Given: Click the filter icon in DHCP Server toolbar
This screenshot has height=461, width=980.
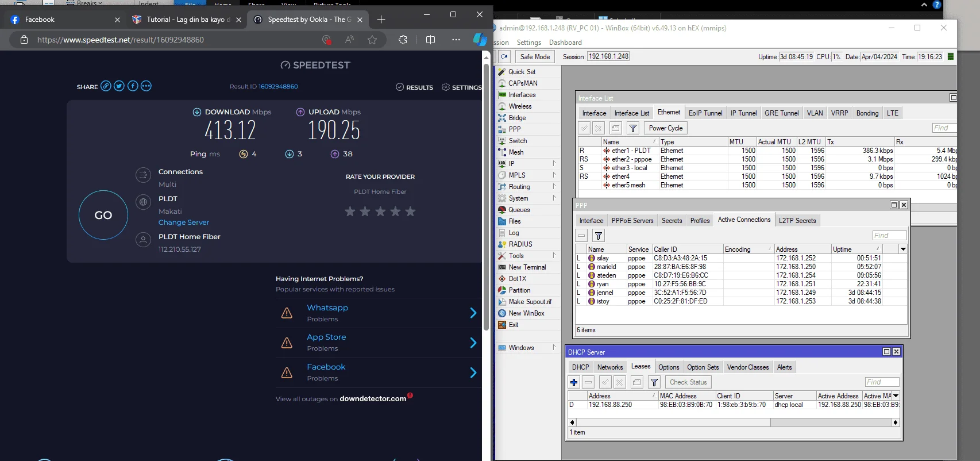Looking at the screenshot, I should [654, 382].
